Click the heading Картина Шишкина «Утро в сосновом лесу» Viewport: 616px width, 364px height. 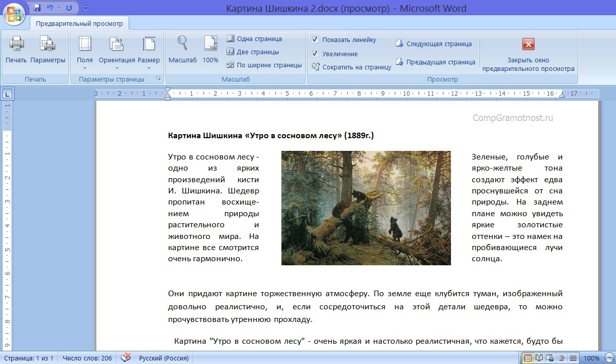(x=271, y=136)
